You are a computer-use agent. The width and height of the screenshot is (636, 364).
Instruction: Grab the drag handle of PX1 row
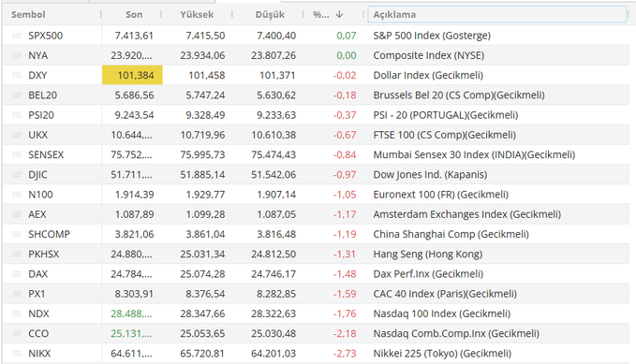pyautogui.click(x=17, y=294)
